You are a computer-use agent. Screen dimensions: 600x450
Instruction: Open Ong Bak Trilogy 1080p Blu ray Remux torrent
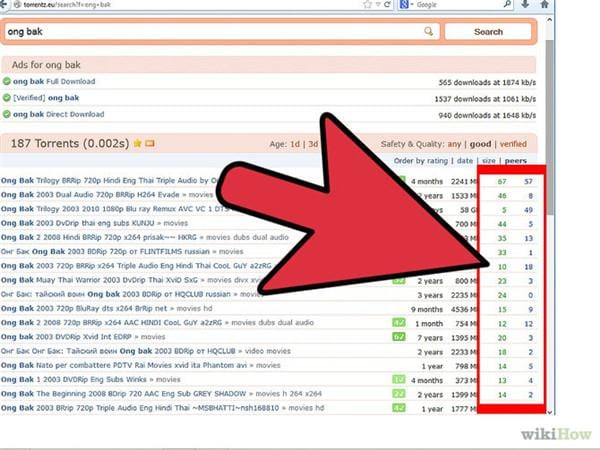(x=115, y=209)
